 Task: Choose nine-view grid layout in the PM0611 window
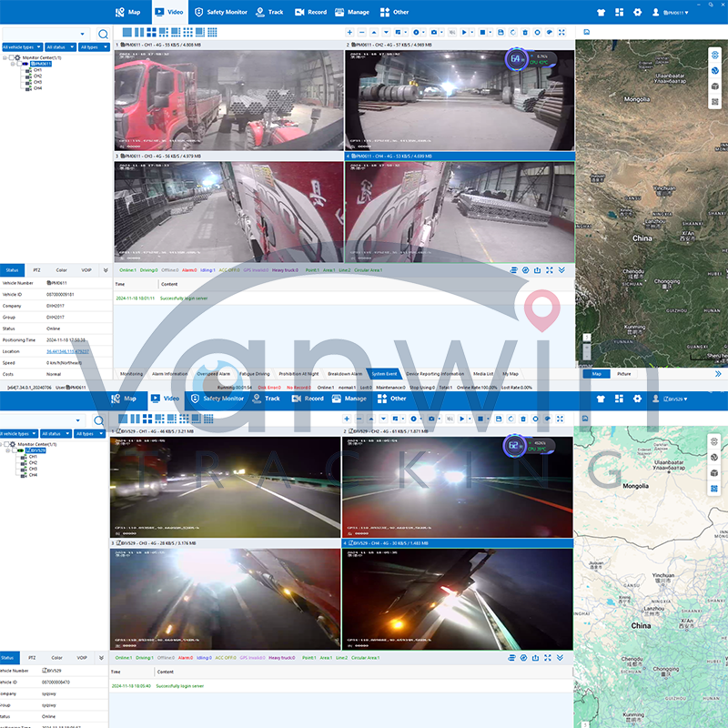click(x=187, y=32)
